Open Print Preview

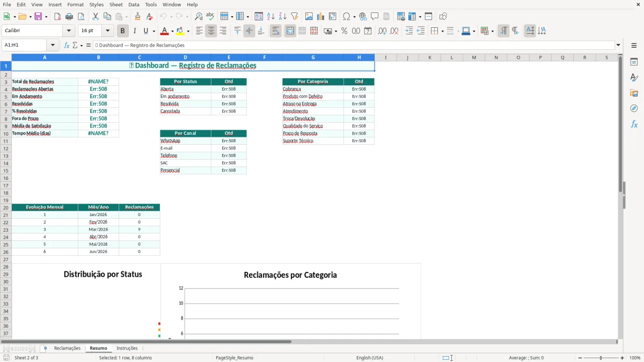coord(81,17)
